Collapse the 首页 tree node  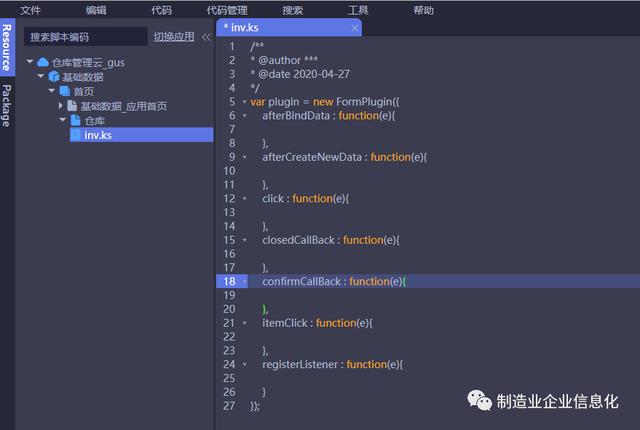coord(52,91)
